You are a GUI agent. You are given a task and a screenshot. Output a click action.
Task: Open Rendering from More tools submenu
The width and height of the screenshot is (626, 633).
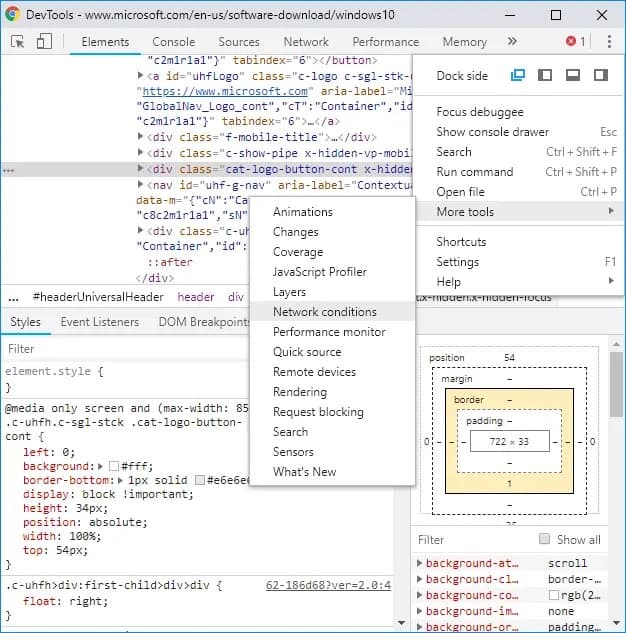click(332, 392)
